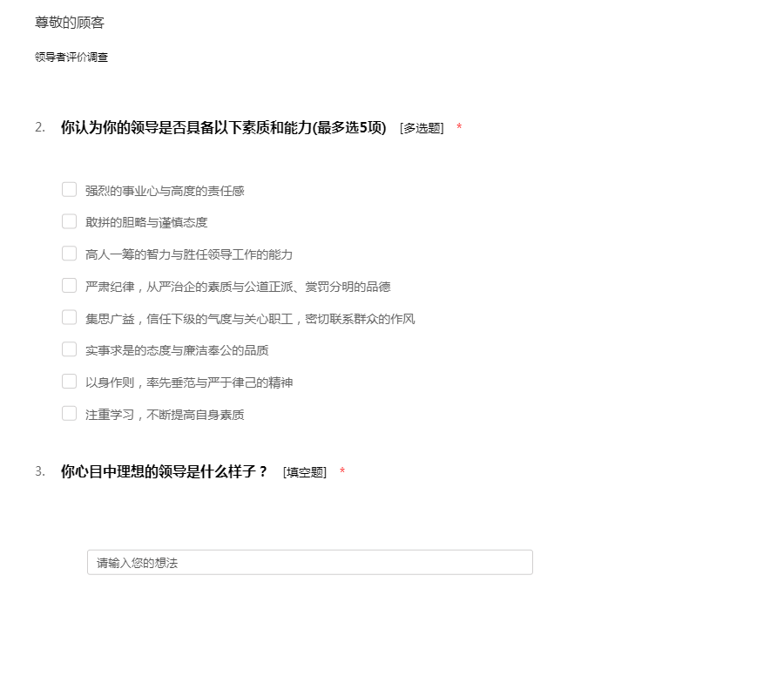Click the 敢拼的胆略与谨慎态度 label text
Screen dimensions: 784x697
146,222
